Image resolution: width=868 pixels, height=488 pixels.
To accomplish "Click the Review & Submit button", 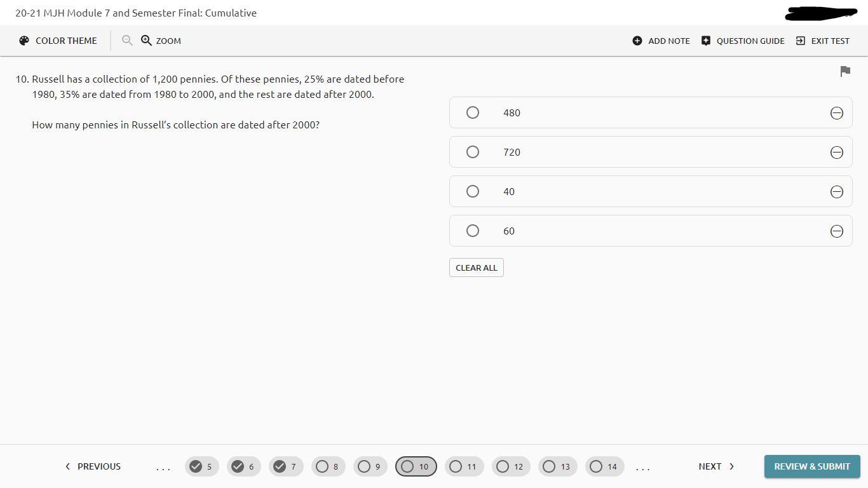I will pos(811,466).
